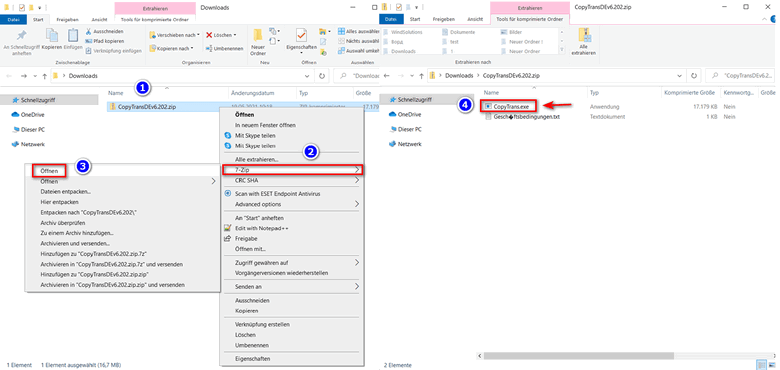Refresh the Downloads window address bar
Viewport: 780px width, 370px height.
point(322,76)
